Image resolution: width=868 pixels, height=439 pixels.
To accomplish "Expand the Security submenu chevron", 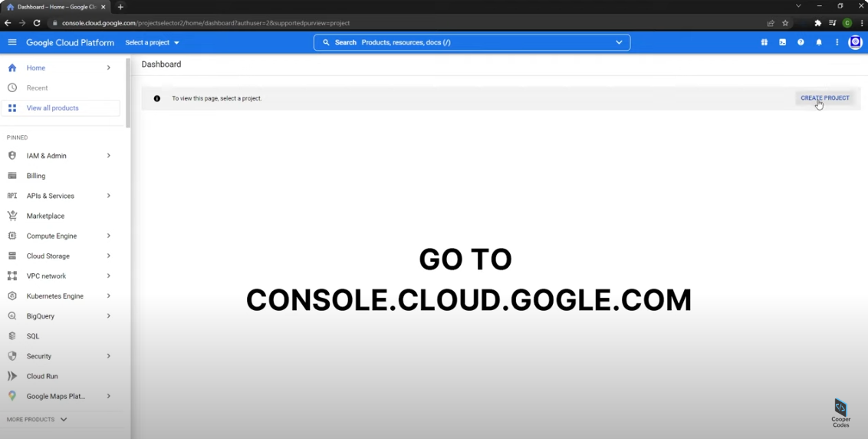I will [109, 356].
